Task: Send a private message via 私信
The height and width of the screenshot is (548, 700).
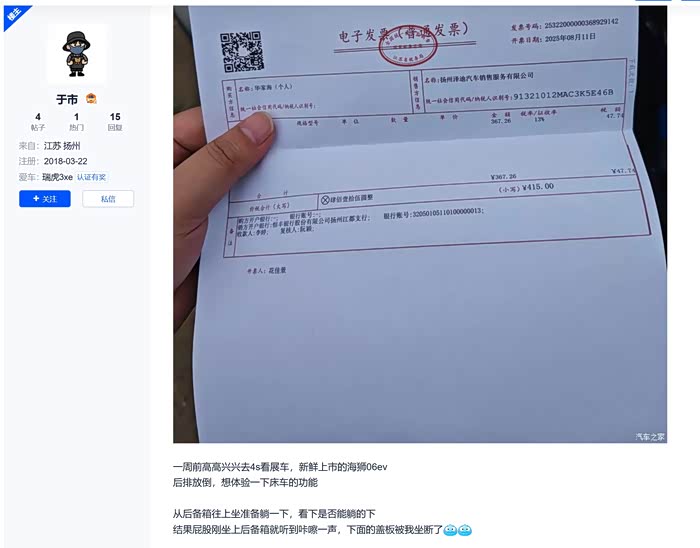Action: pos(108,199)
